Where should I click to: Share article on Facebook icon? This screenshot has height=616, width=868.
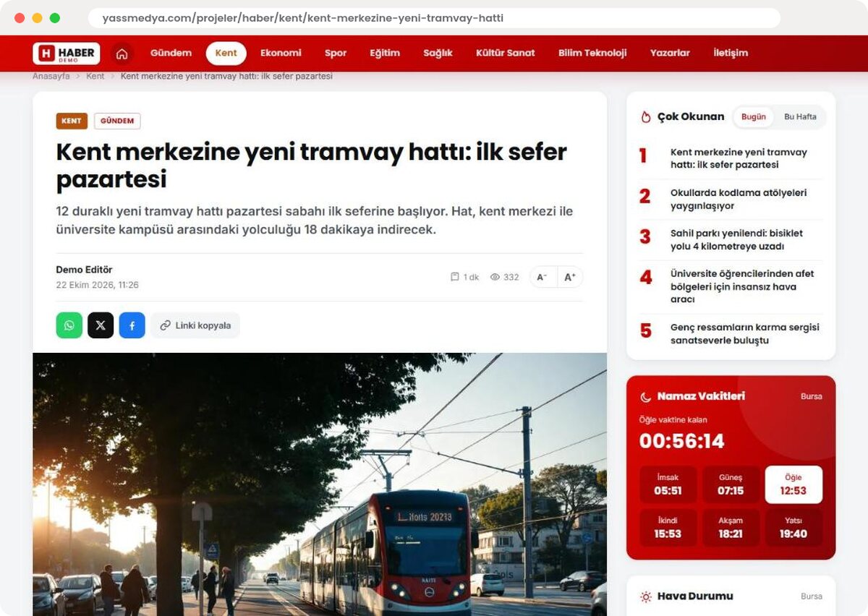click(x=132, y=325)
